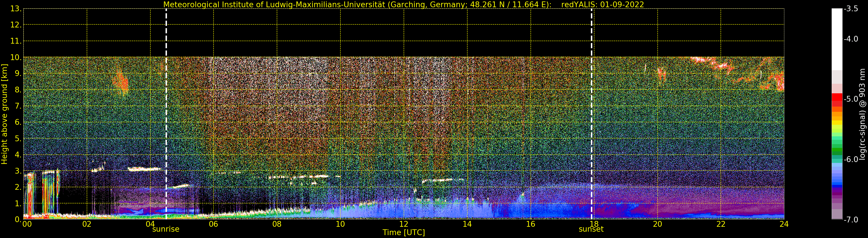Click the '22' tick on the time axis
868x238 pixels.
click(721, 224)
